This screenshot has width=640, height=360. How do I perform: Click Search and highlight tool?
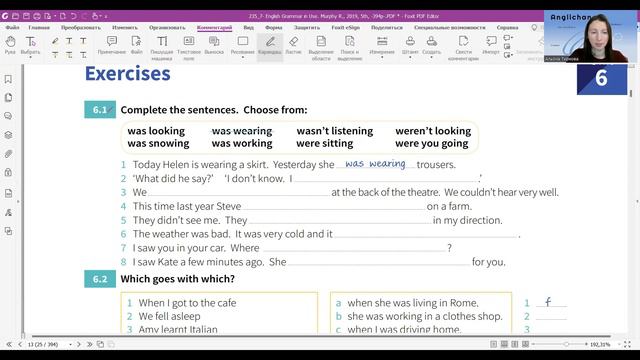(349, 47)
